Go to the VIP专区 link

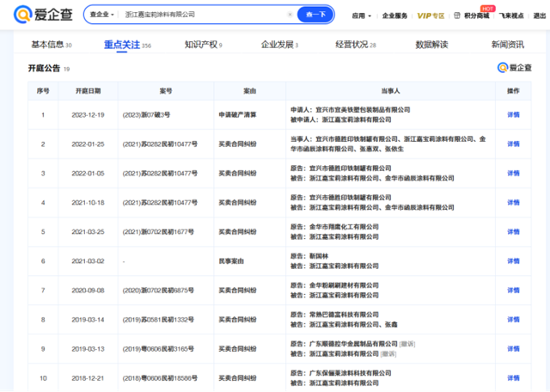431,15
